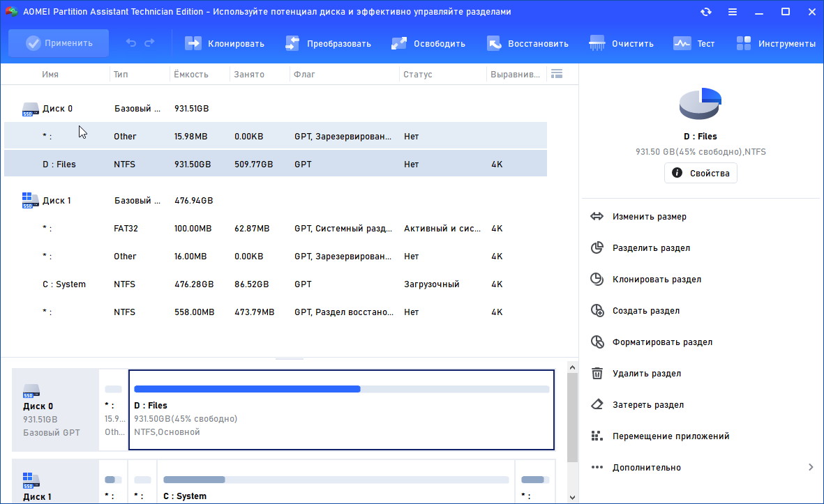Click Диск 1 label in disk map
The image size is (824, 504).
point(37,496)
